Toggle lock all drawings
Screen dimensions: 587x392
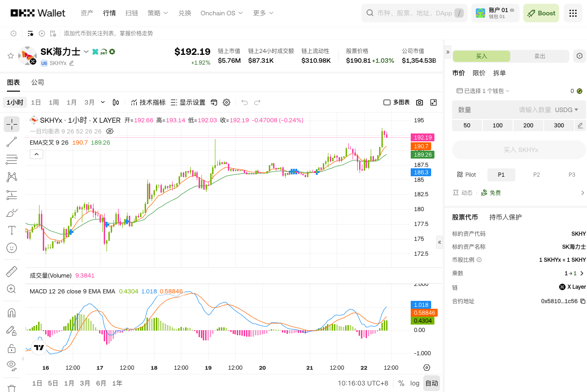(12, 348)
